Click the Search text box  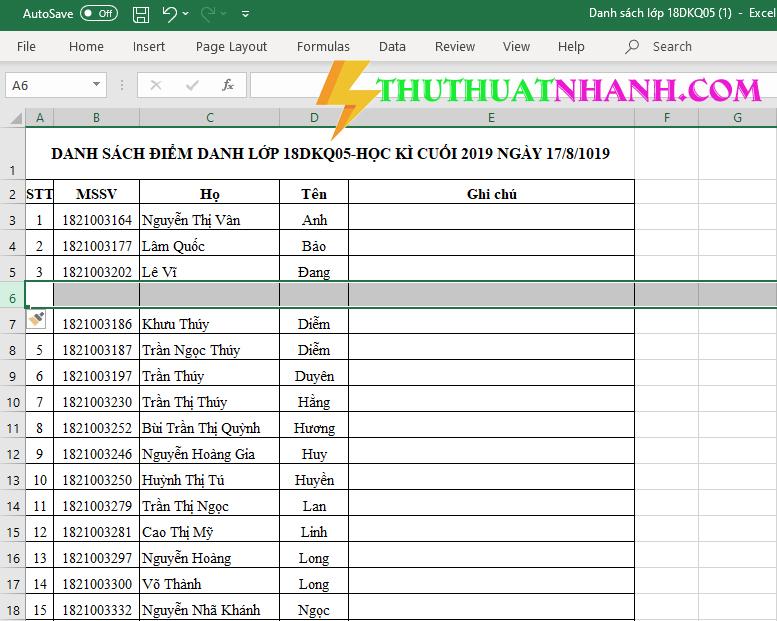(x=672, y=47)
